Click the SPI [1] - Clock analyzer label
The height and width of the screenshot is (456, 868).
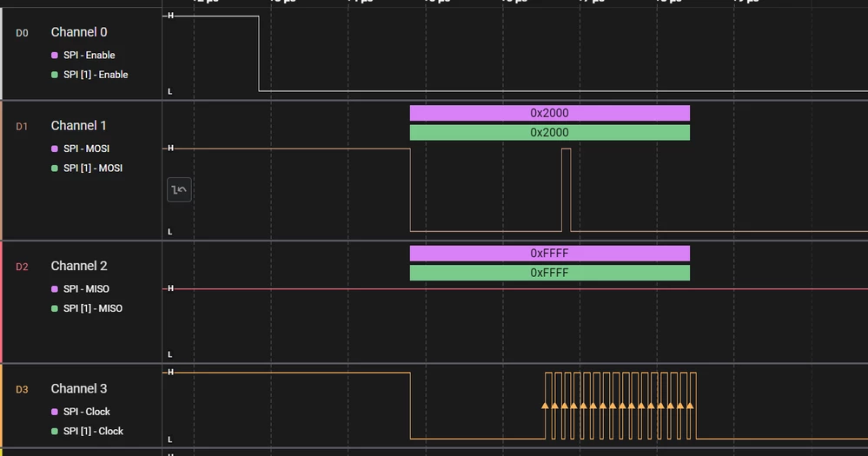[x=93, y=431]
